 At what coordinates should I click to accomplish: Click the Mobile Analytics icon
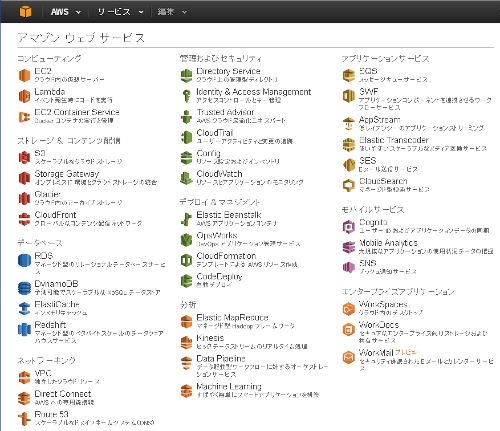click(349, 247)
